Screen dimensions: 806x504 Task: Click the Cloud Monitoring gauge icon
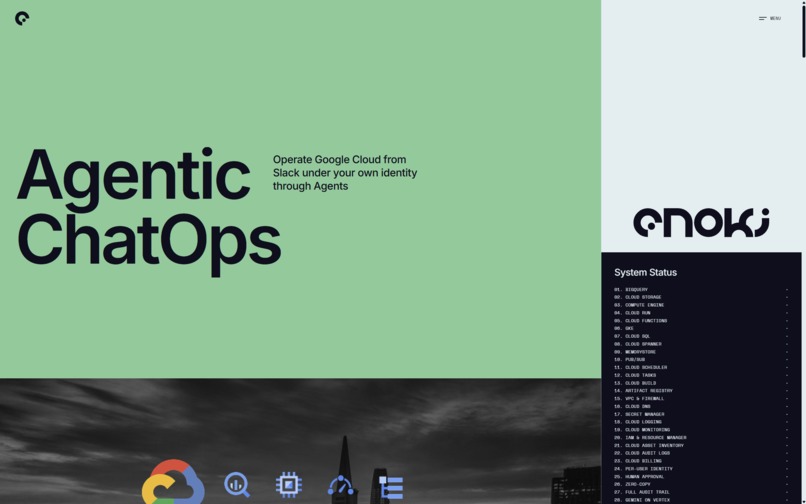pyautogui.click(x=341, y=485)
